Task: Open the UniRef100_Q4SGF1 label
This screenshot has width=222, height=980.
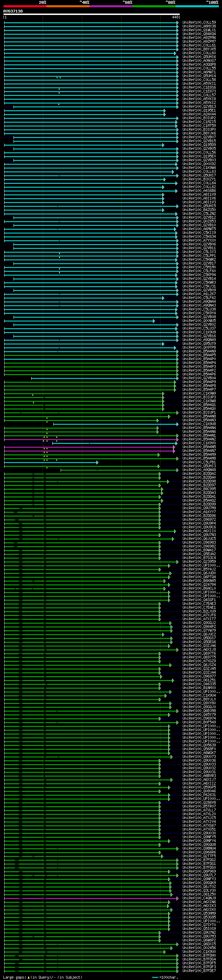Action: (199, 600)
